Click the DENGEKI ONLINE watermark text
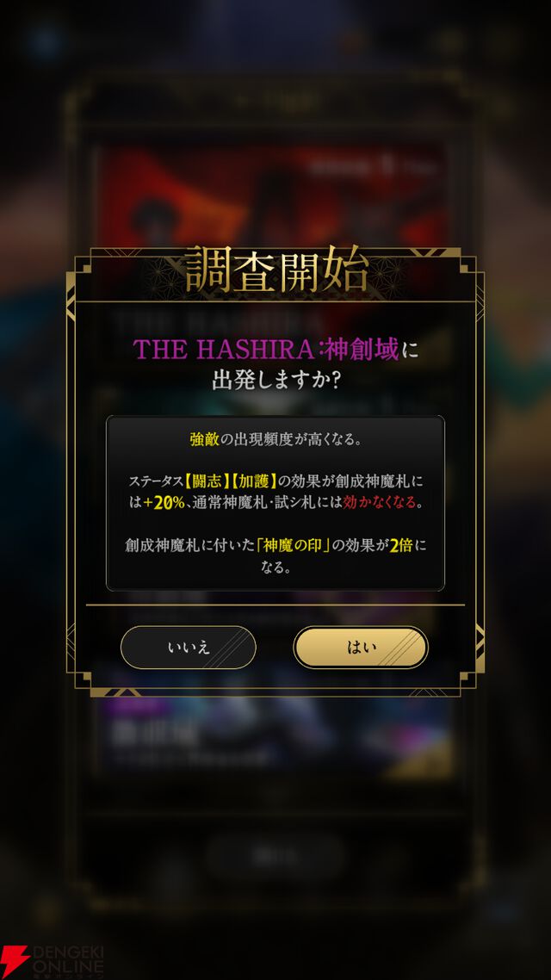 coord(67,963)
